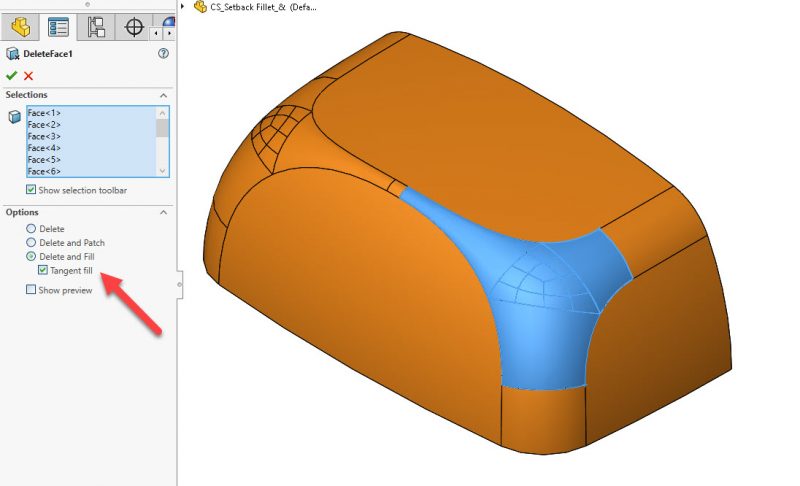This screenshot has height=486, width=800.
Task: Select the Delete and Fill option
Action: pos(31,257)
